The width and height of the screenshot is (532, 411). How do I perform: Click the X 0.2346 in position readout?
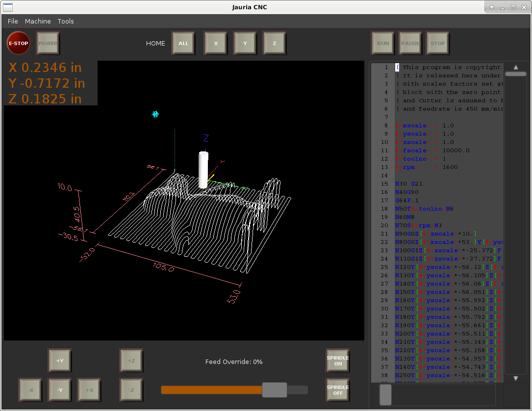pyautogui.click(x=45, y=68)
